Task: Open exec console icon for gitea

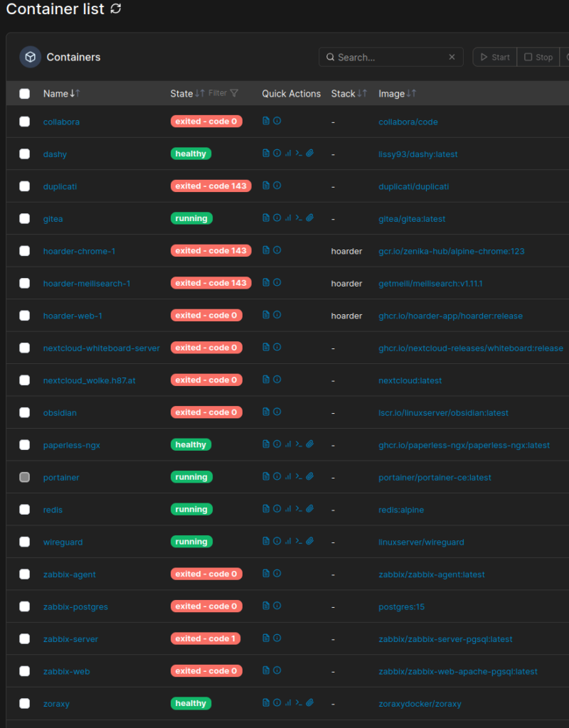Action: tap(299, 218)
